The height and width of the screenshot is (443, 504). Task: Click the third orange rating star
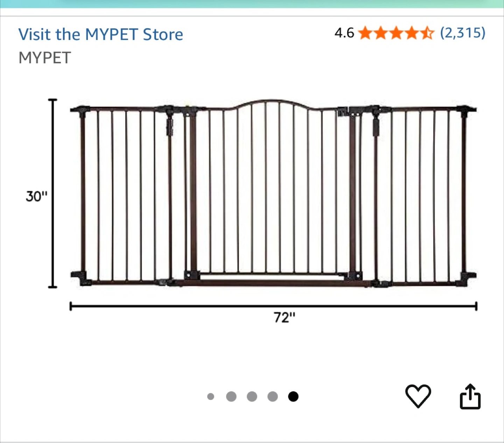[x=396, y=33]
